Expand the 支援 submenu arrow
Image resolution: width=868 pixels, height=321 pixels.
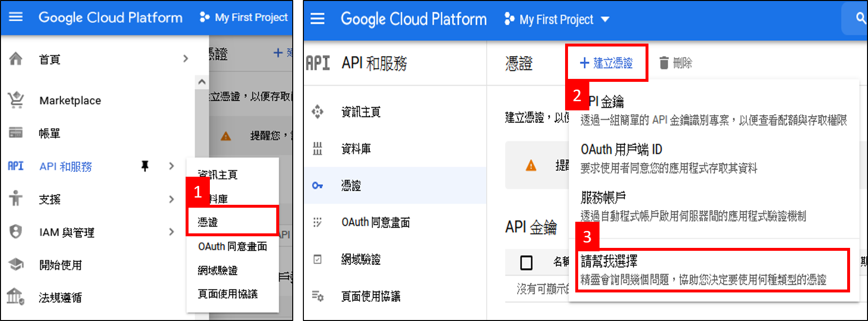(x=172, y=199)
